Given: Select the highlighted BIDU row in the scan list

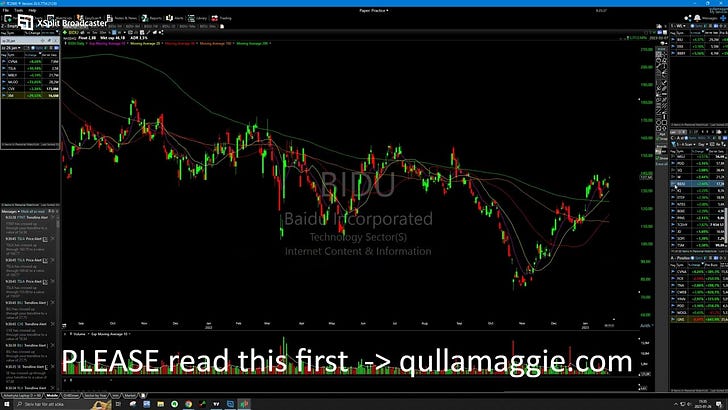Looking at the screenshot, I should (699, 184).
